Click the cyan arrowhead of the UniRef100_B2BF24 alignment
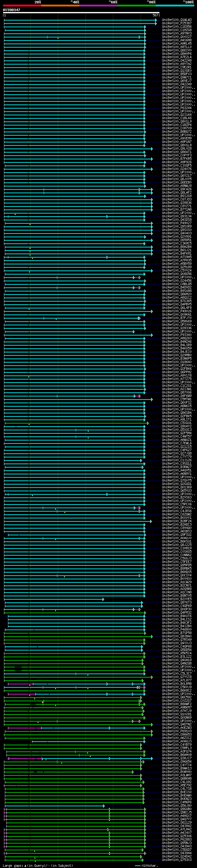197x868 pixels. [151, 521]
